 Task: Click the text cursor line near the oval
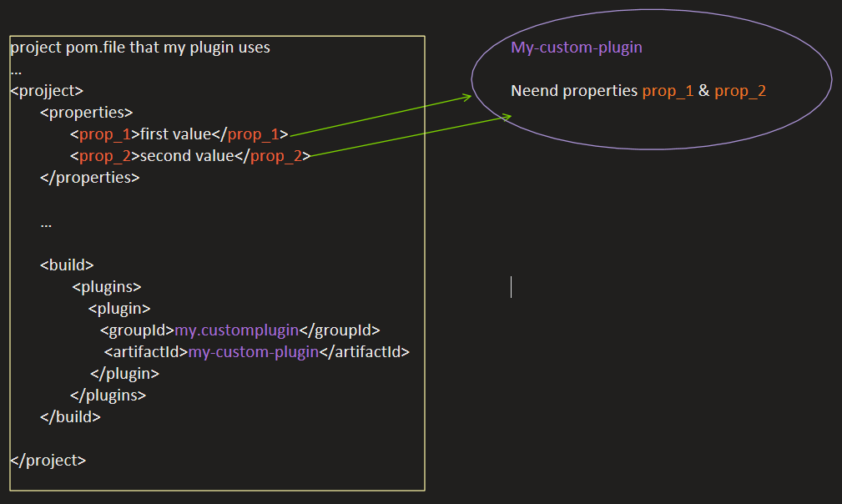tap(512, 287)
